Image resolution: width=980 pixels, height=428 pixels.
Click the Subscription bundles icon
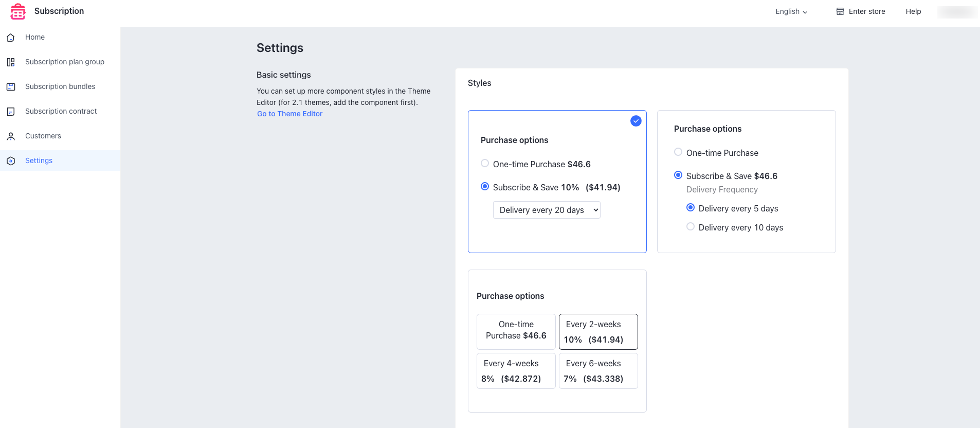(11, 87)
